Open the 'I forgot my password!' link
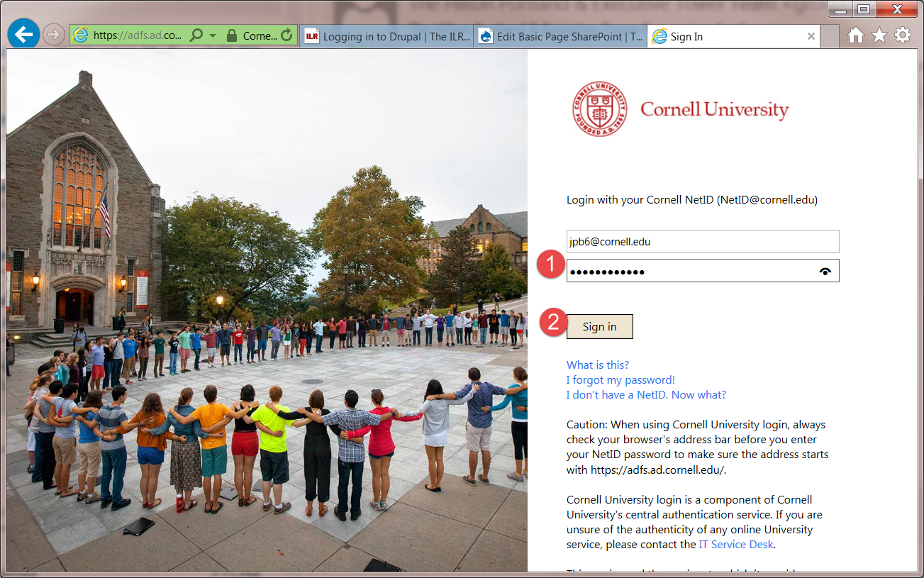The image size is (924, 578). [620, 379]
